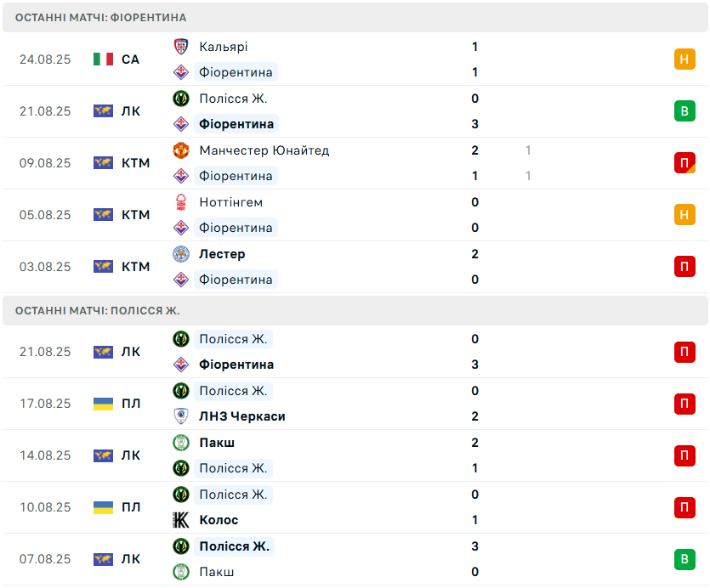
Task: Open the Манчестер Юнайтед team link
Action: click(x=264, y=150)
